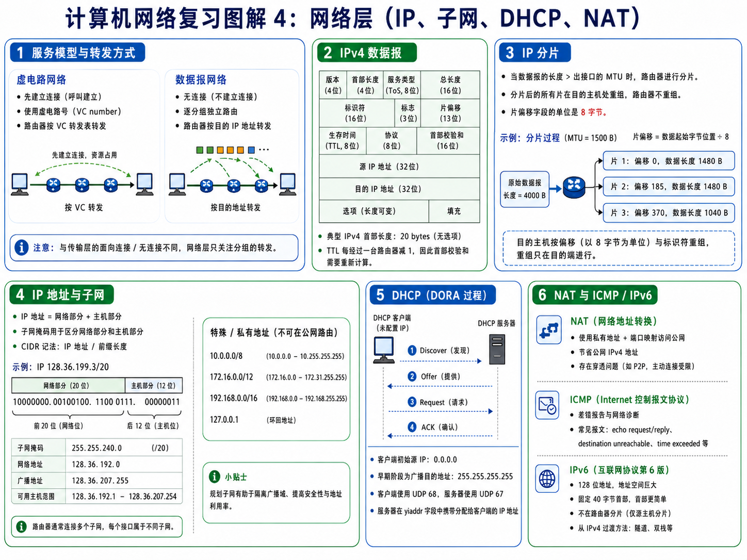The width and height of the screenshot is (747, 560).
Task: Click the 网络地址 128.36.192.0 row
Action: click(97, 464)
